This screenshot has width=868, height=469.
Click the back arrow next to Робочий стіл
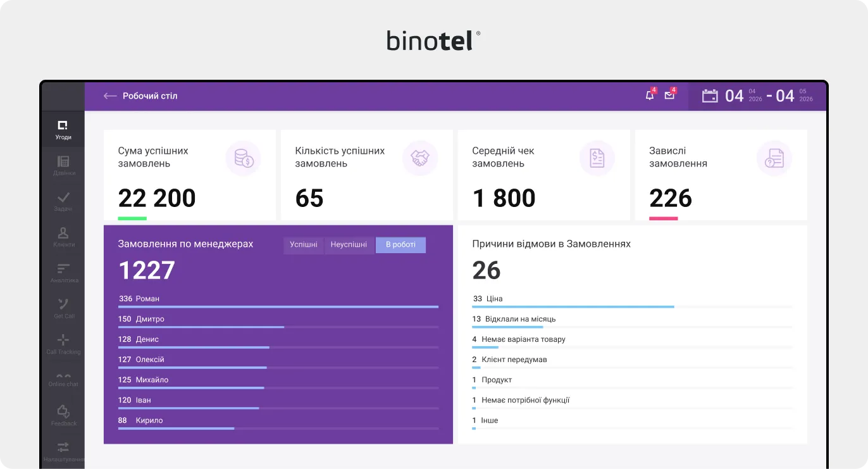[x=110, y=96]
